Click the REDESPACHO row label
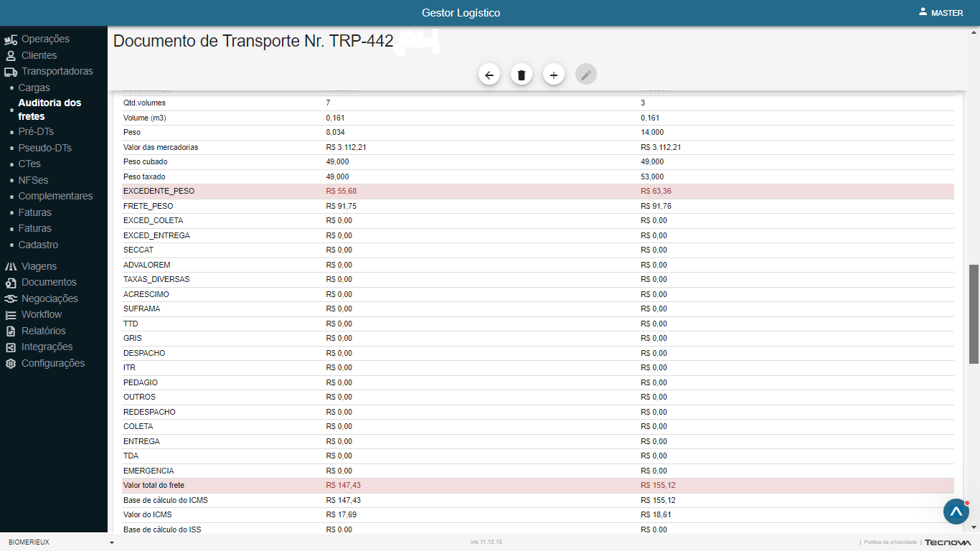The image size is (980, 551). click(x=149, y=412)
